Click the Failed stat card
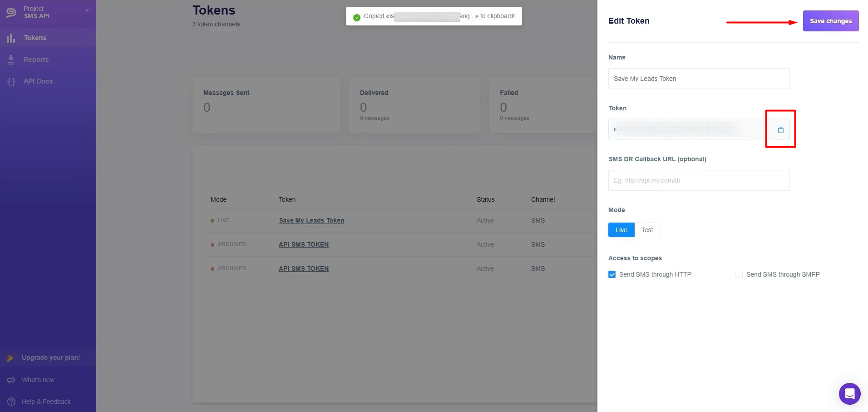 click(x=543, y=105)
